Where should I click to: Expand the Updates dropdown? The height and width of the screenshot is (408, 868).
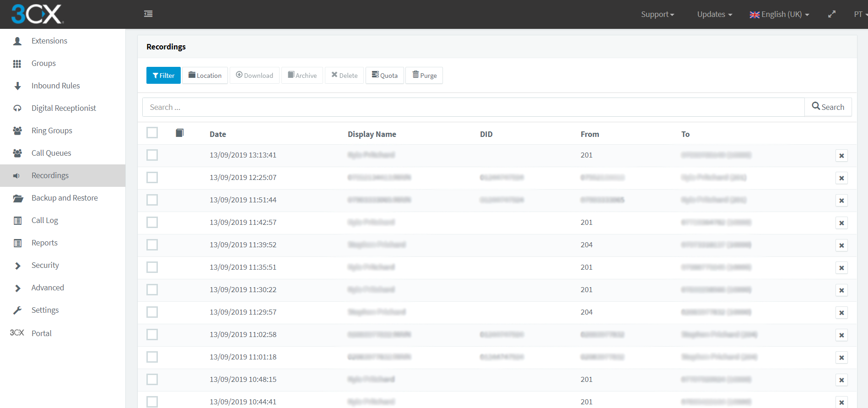[714, 15]
